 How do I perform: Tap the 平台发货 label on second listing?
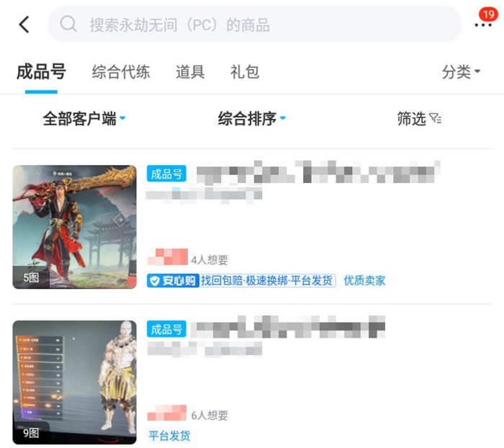click(x=169, y=436)
